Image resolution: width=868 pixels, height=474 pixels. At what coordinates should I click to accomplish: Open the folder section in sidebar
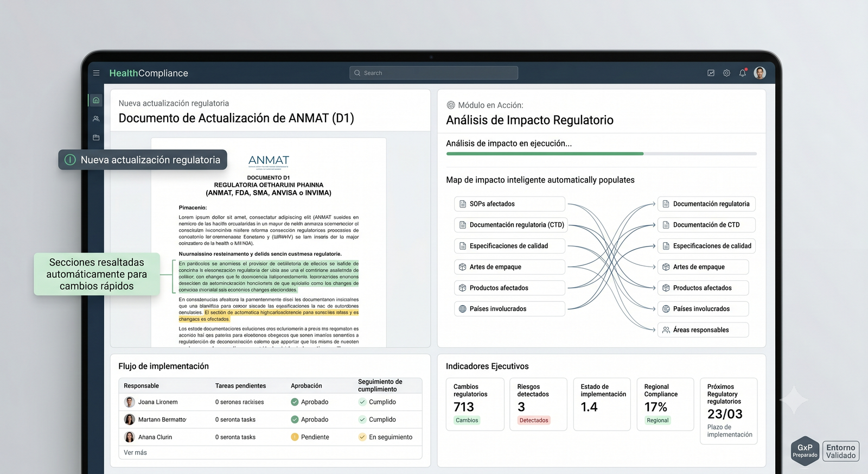(96, 137)
